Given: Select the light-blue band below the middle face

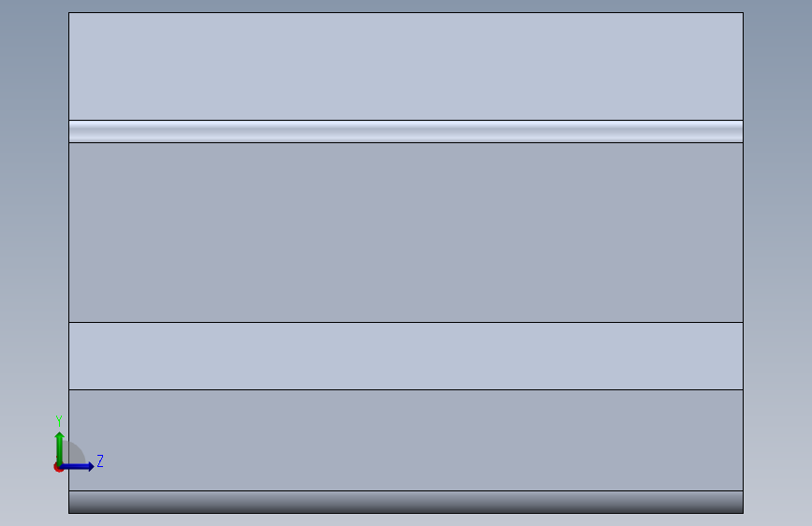Looking at the screenshot, I should (406, 357).
